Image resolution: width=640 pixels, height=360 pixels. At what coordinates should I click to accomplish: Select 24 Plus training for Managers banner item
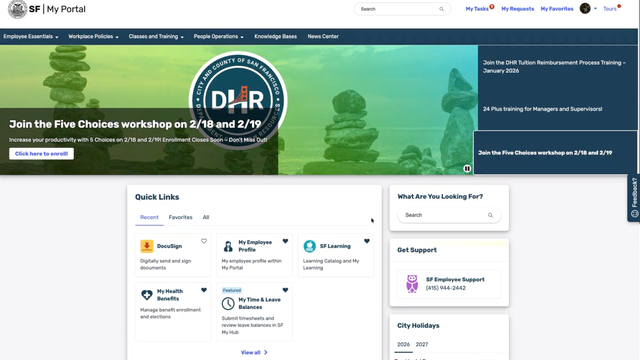(x=542, y=109)
